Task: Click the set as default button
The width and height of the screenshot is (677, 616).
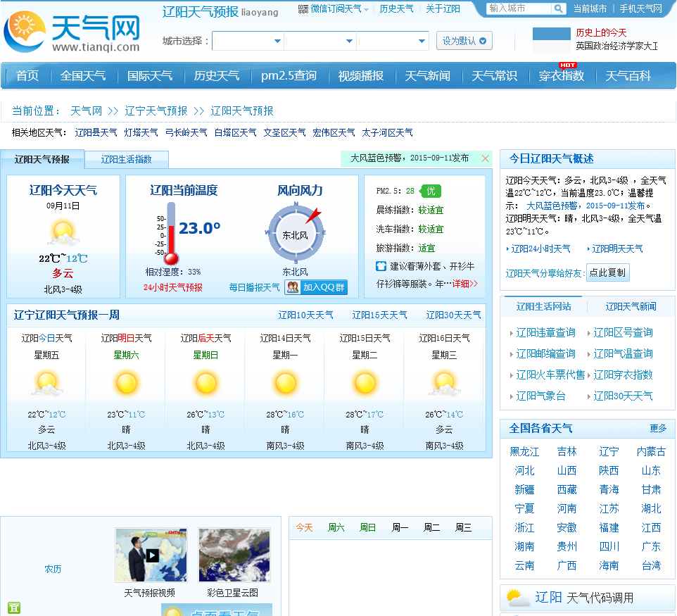Action: (464, 41)
